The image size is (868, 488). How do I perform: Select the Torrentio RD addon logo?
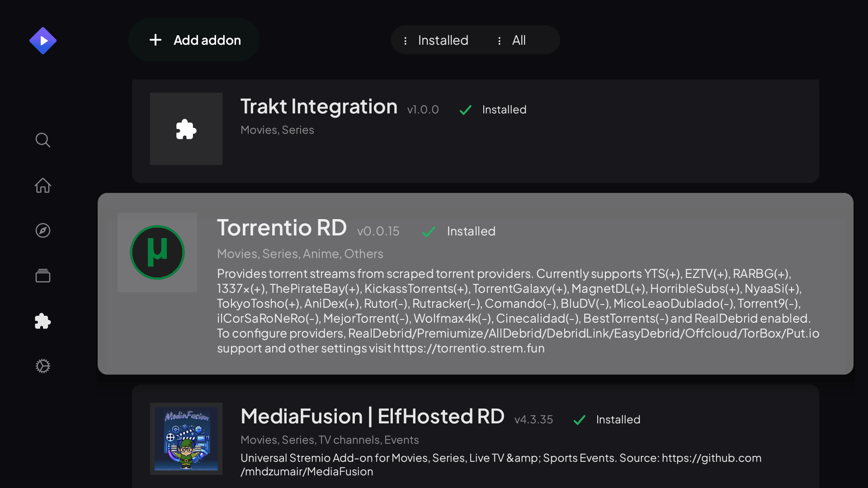[157, 252]
